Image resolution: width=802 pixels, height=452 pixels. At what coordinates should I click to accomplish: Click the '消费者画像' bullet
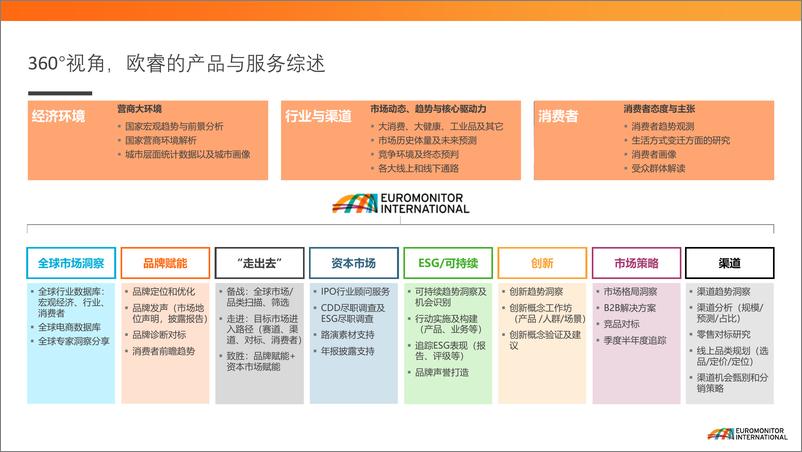click(x=654, y=154)
